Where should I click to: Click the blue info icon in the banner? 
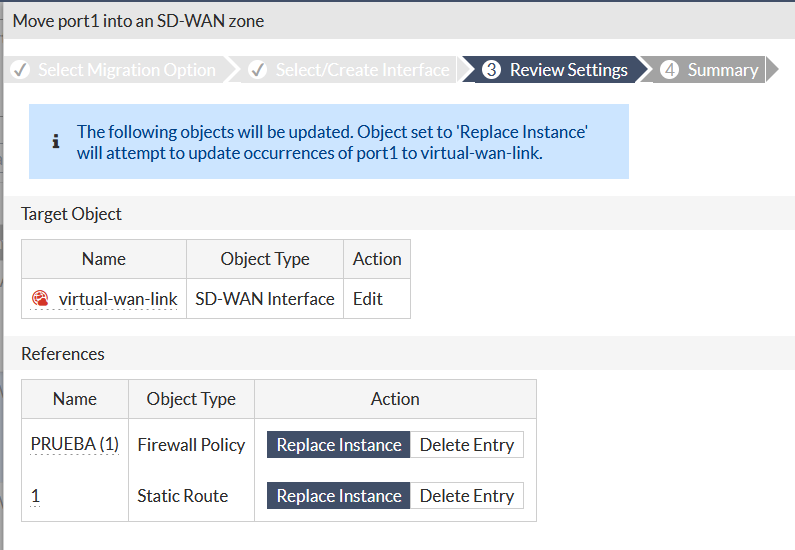[x=56, y=141]
